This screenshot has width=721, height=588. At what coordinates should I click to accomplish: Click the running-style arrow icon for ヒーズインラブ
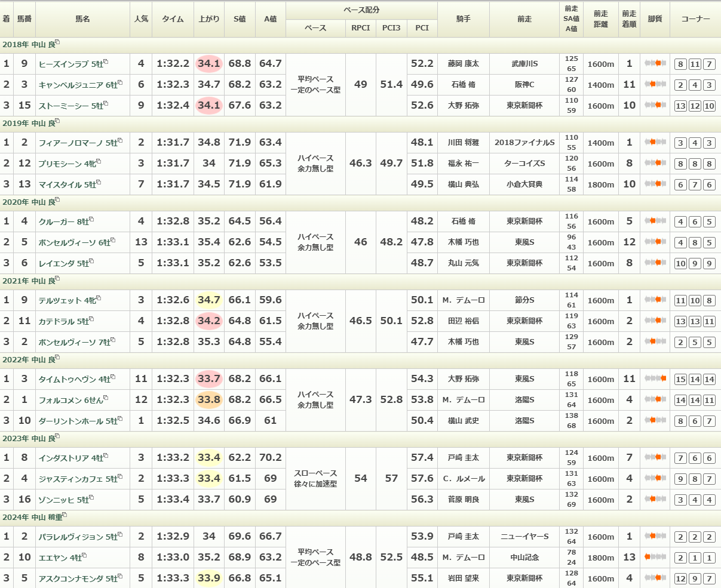[655, 63]
